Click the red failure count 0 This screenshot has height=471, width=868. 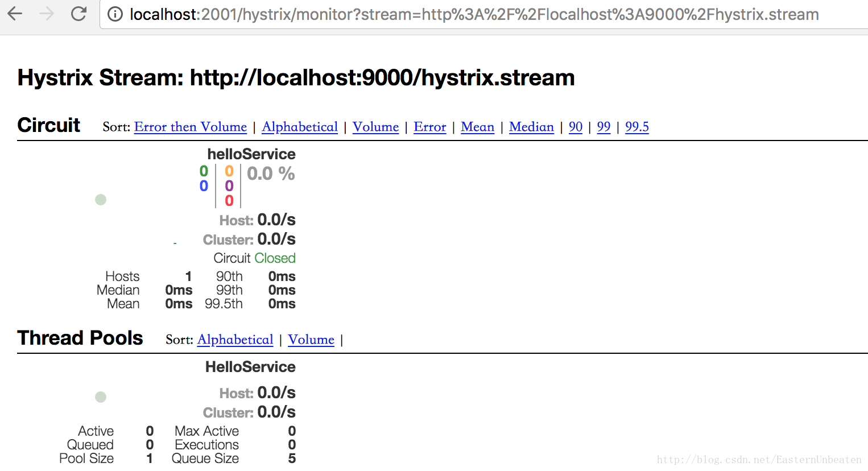(229, 201)
